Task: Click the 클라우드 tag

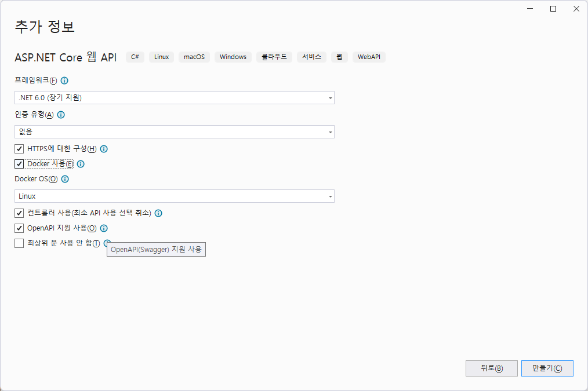Action: [274, 57]
